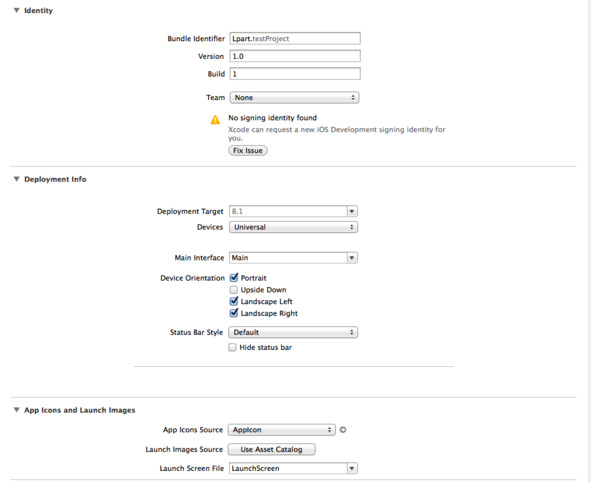Open the Status Bar Style dropdown
This screenshot has height=482, width=591.
[293, 332]
